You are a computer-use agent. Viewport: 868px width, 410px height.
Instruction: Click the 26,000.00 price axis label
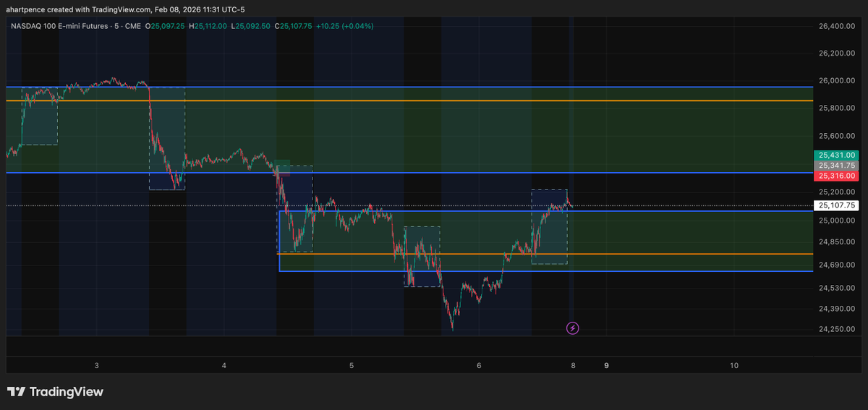(x=838, y=81)
